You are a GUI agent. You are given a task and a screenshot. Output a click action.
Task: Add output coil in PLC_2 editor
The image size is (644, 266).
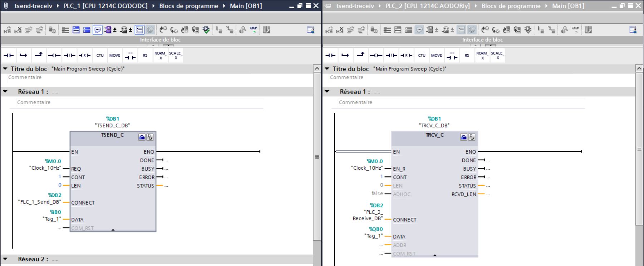[376, 55]
